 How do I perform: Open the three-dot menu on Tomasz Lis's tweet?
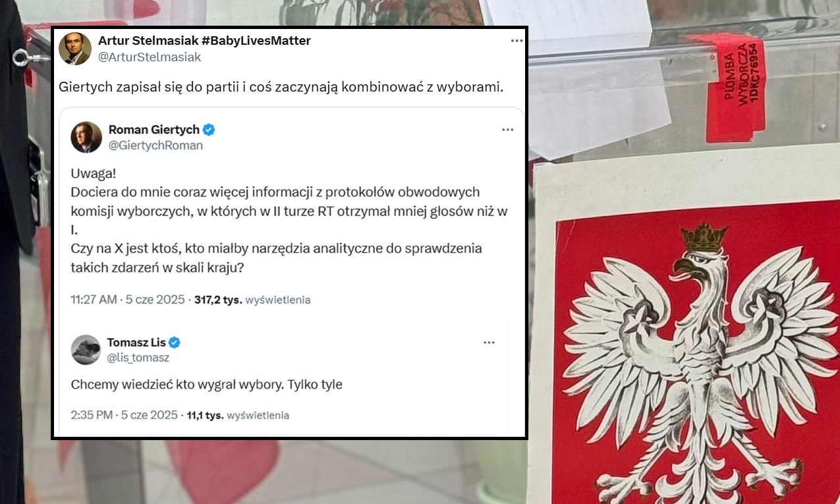[489, 343]
